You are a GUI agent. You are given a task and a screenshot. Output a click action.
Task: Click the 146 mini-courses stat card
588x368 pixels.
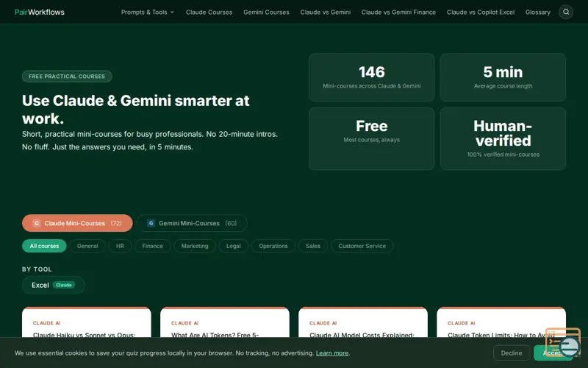(x=371, y=77)
